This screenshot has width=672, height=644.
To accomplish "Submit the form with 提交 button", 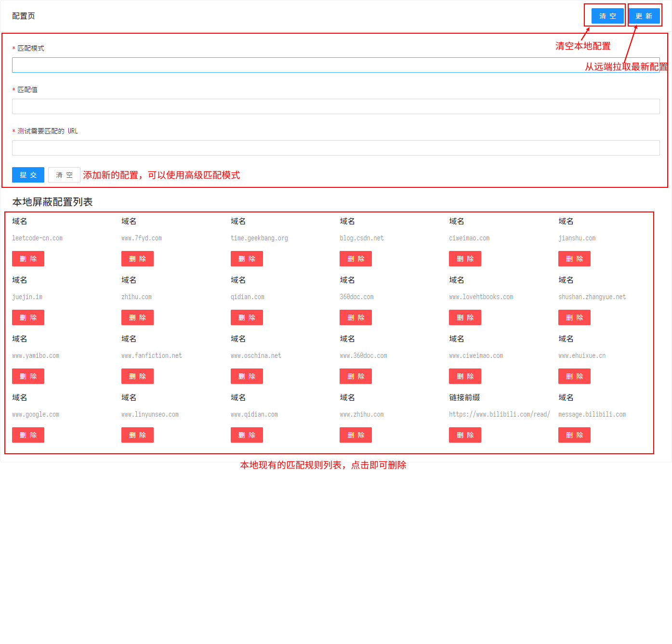I will pos(28,175).
